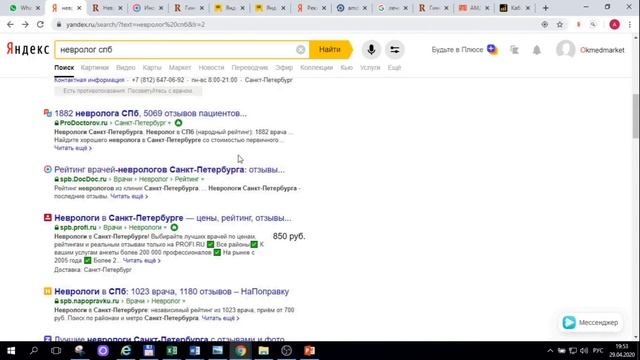Click the page vertical scrollbar
Viewport: 640px width, 360px height.
[x=636, y=116]
